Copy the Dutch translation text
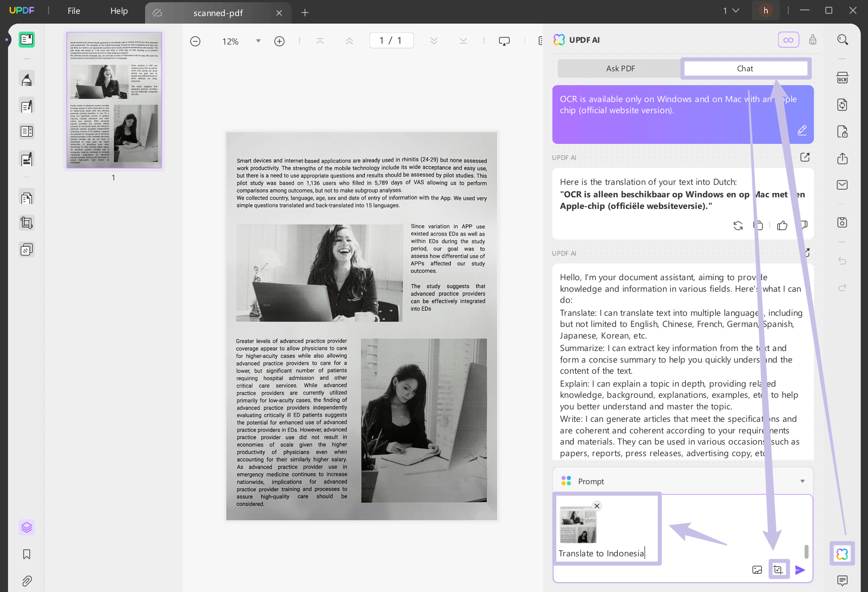 point(758,225)
